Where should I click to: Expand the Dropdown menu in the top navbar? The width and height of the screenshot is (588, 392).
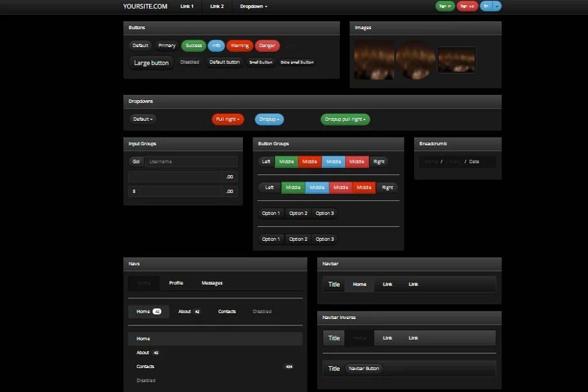point(253,6)
